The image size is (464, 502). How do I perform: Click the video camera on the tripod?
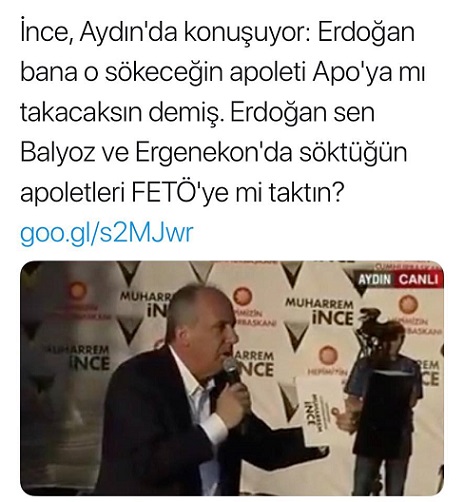click(369, 323)
